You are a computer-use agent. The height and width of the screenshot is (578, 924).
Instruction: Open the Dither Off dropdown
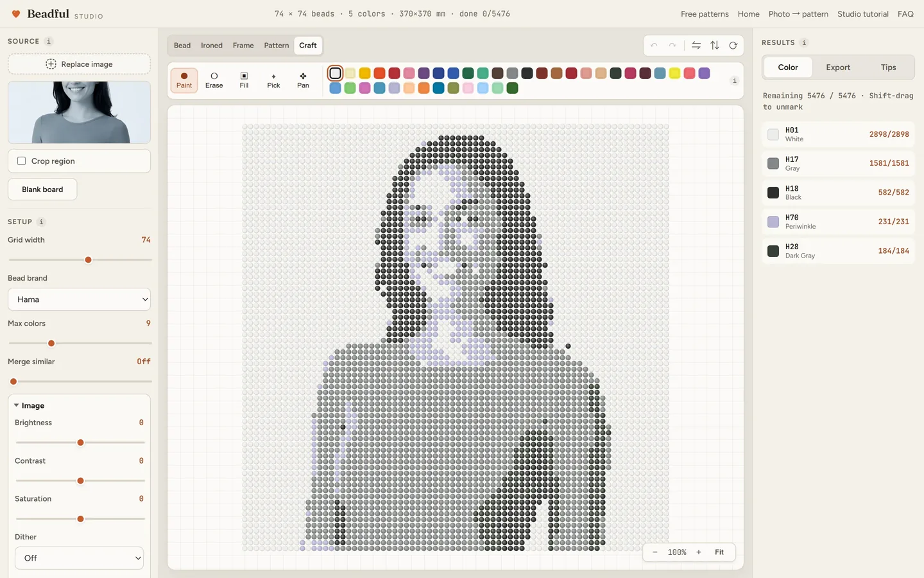[x=79, y=558]
